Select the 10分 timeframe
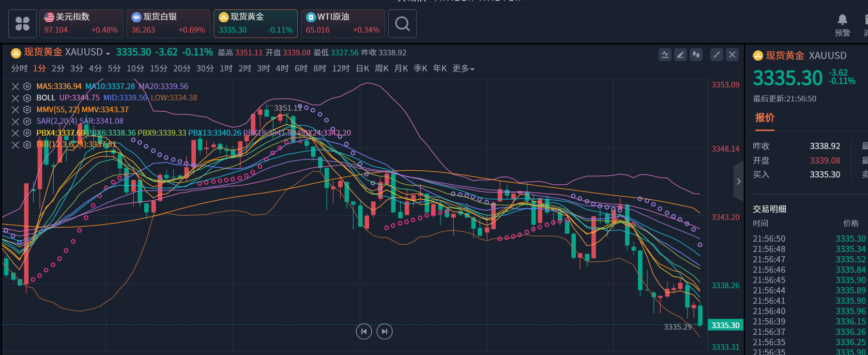The height and width of the screenshot is (355, 868). click(x=135, y=68)
